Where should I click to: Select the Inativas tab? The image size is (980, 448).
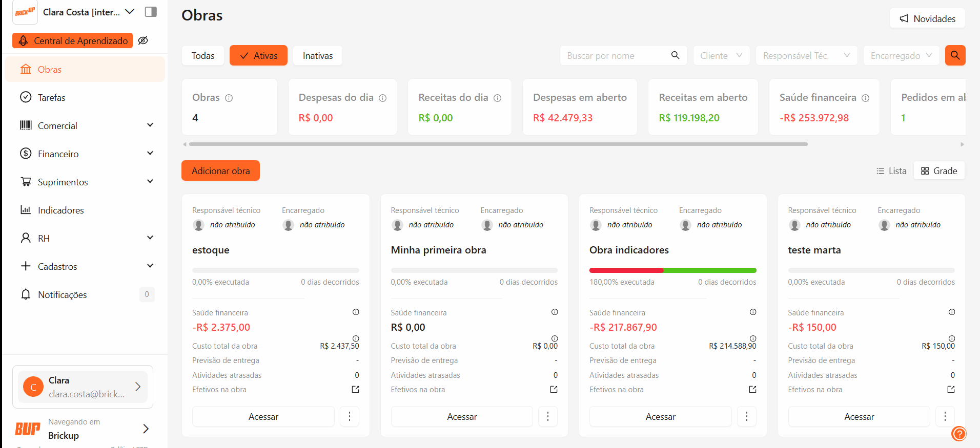coord(317,55)
